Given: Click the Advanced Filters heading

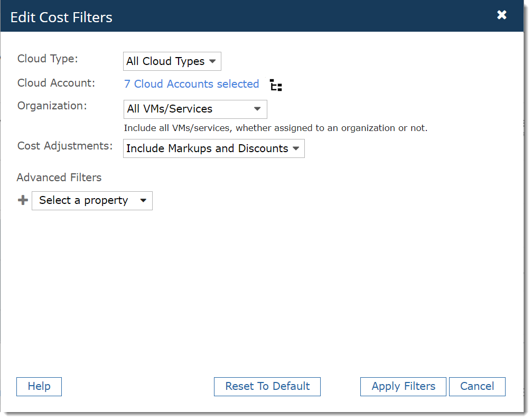Looking at the screenshot, I should pyautogui.click(x=59, y=178).
